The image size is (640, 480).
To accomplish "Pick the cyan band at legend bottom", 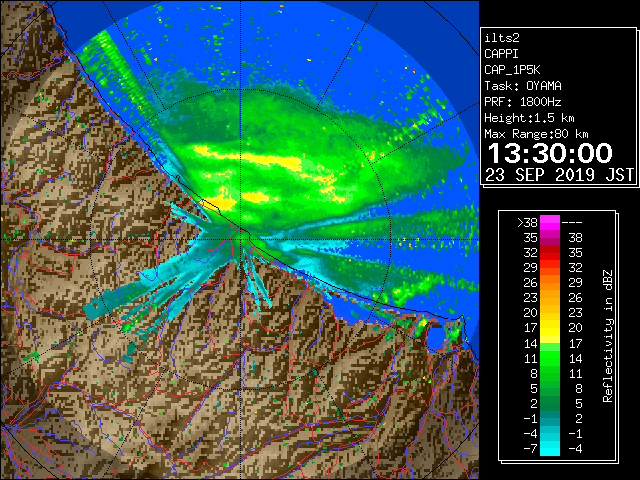I will [x=550, y=448].
